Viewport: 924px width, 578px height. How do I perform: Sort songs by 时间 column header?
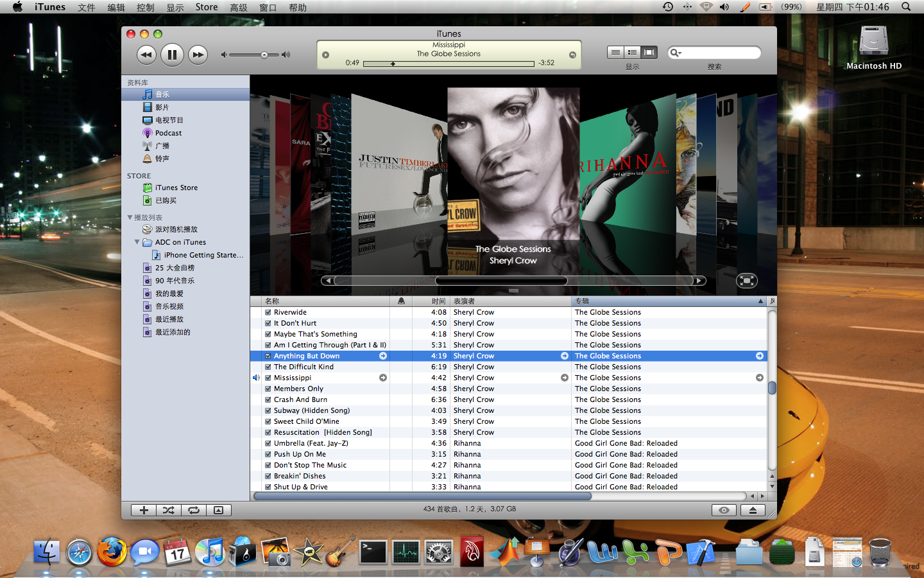[431, 301]
